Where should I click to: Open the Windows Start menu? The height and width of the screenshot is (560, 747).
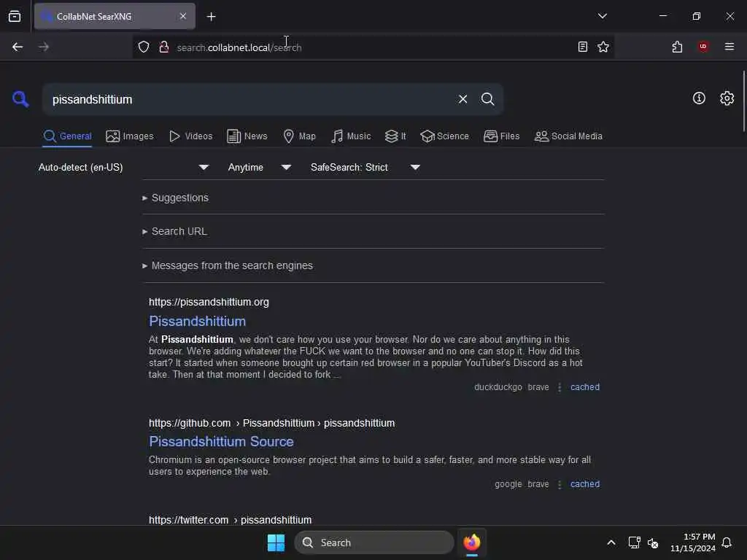tap(276, 542)
